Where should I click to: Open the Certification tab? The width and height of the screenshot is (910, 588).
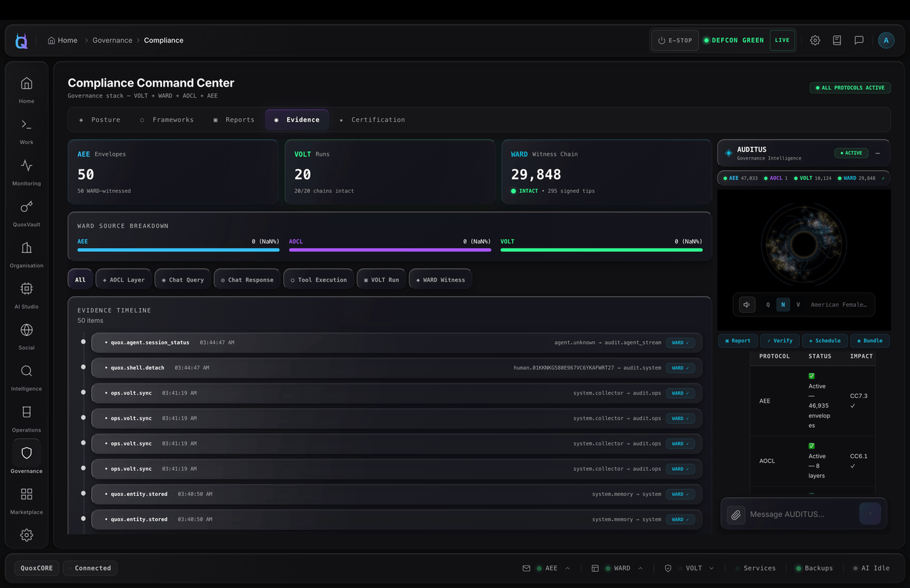372,120
